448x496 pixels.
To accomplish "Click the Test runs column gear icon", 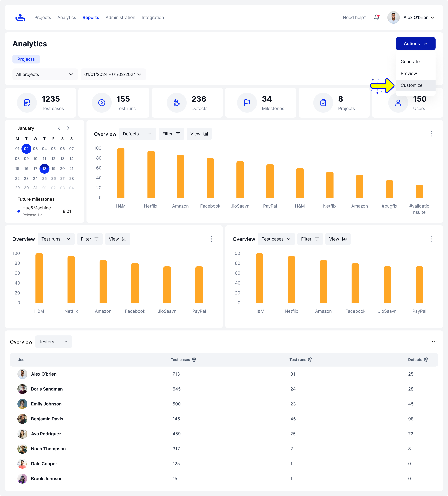I will point(310,360).
